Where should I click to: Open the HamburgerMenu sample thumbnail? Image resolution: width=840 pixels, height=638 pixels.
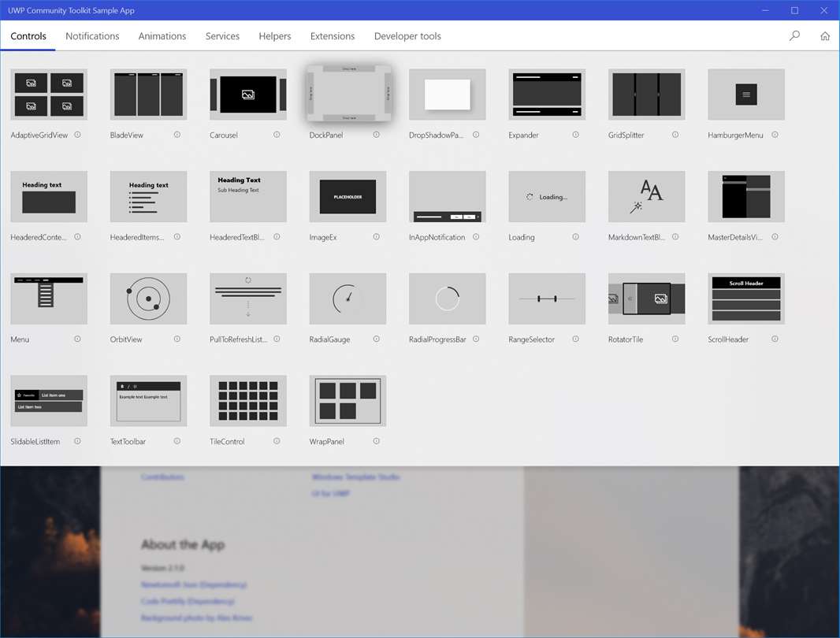pos(746,95)
